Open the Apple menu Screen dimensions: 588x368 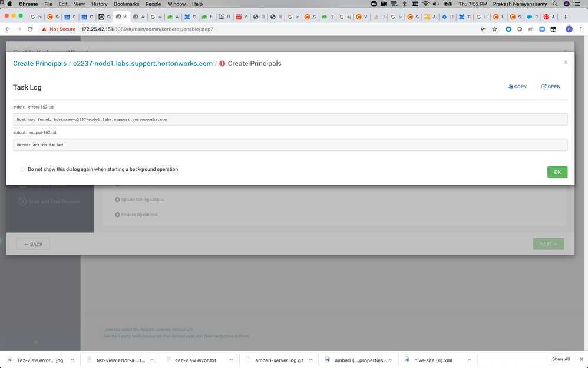pyautogui.click(x=10, y=4)
